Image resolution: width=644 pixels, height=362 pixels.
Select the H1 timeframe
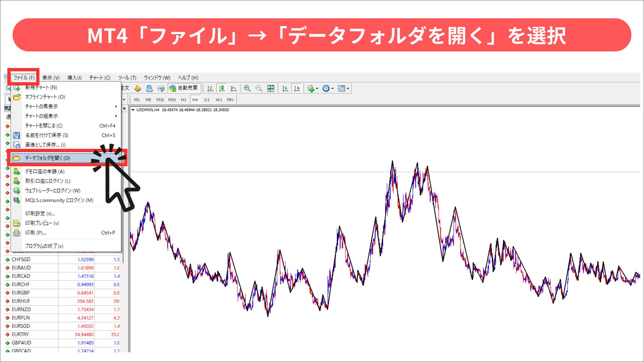[x=184, y=100]
